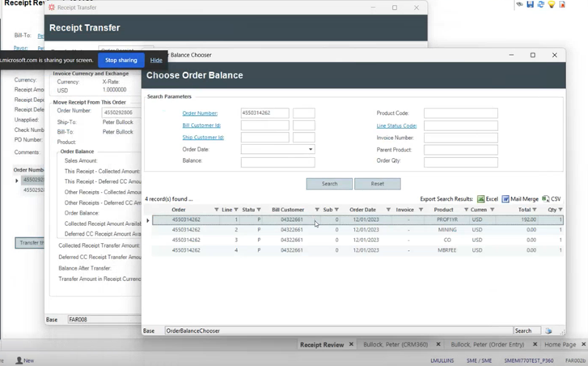Click the refresh arrows toolbar icon
The width and height of the screenshot is (588, 366).
coord(540,5)
